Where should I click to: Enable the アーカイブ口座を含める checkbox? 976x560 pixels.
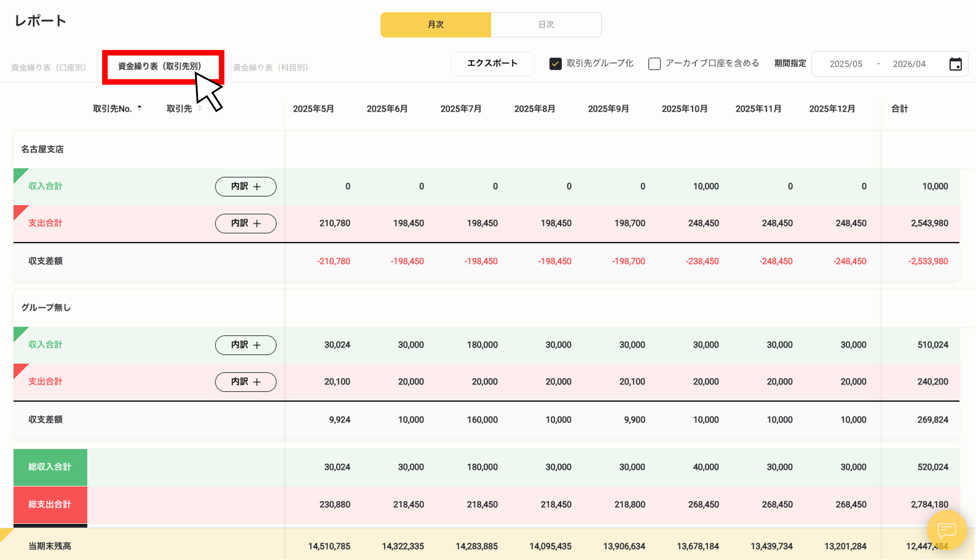point(654,63)
